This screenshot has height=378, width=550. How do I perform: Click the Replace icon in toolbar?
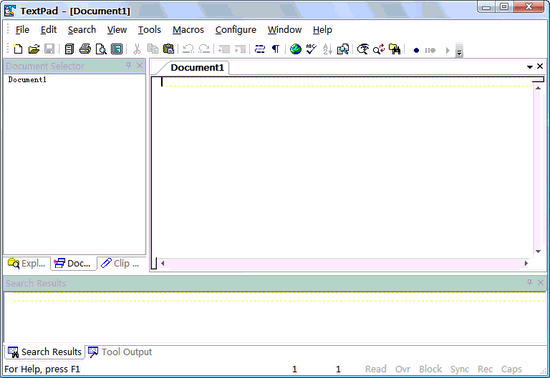click(379, 49)
